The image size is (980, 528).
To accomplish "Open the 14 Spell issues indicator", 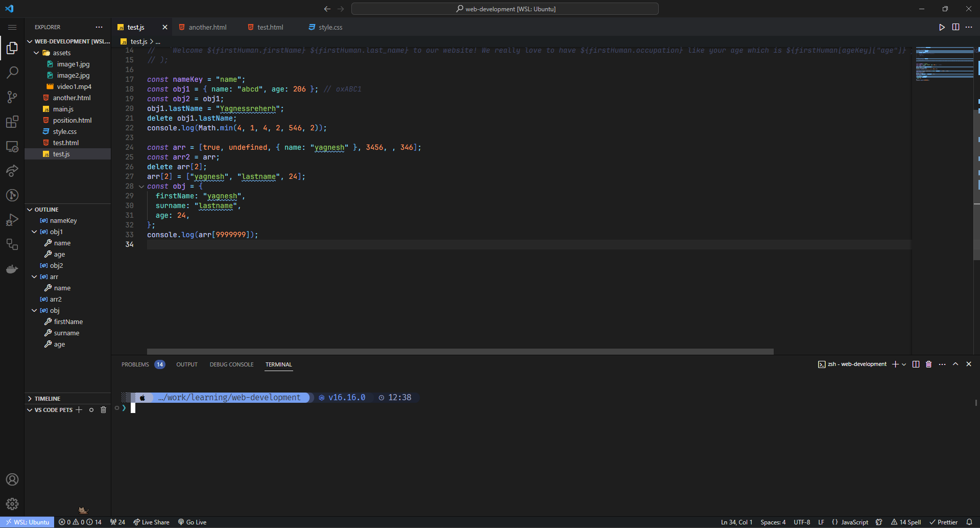I will (906, 522).
